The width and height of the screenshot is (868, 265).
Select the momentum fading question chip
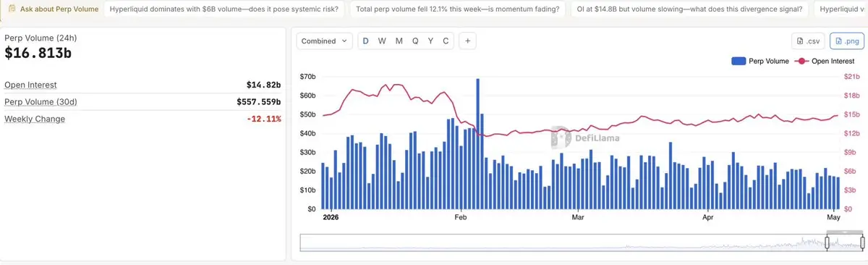[x=457, y=9]
